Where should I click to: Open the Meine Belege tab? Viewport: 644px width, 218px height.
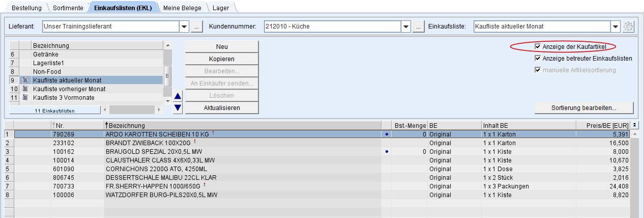(x=182, y=8)
